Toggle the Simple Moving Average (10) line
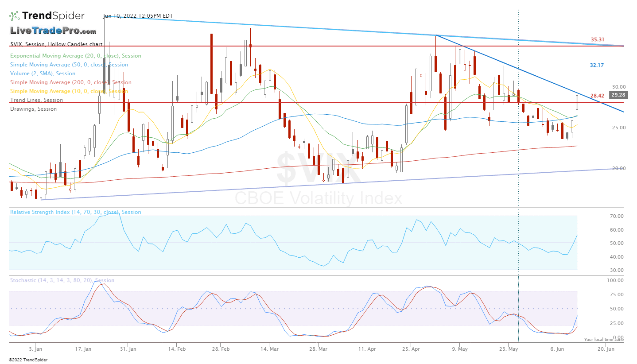The width and height of the screenshot is (637, 364). click(x=69, y=91)
